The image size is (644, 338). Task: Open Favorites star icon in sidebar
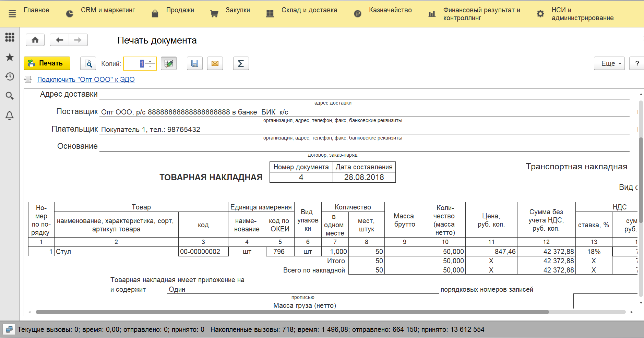tap(10, 57)
